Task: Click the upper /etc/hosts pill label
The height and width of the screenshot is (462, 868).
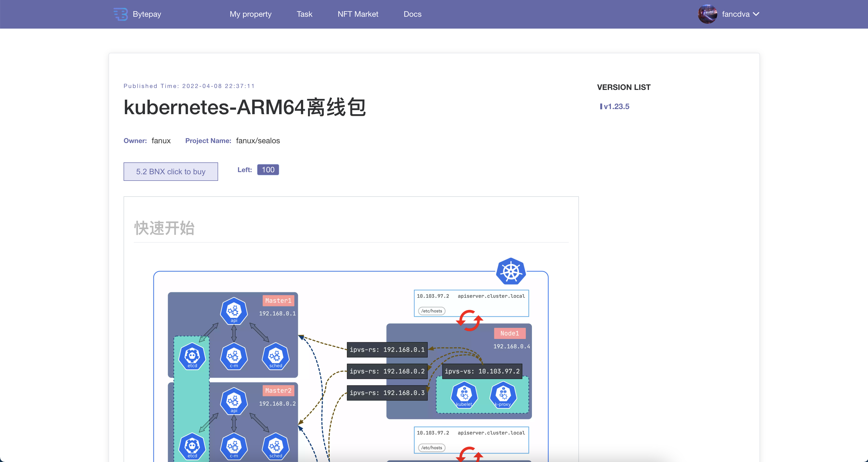Action: point(432,311)
